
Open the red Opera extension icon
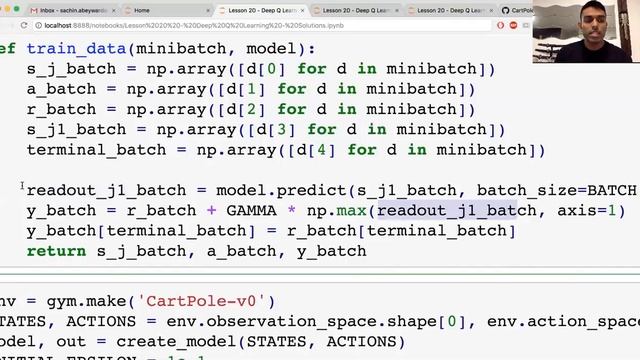(x=500, y=25)
